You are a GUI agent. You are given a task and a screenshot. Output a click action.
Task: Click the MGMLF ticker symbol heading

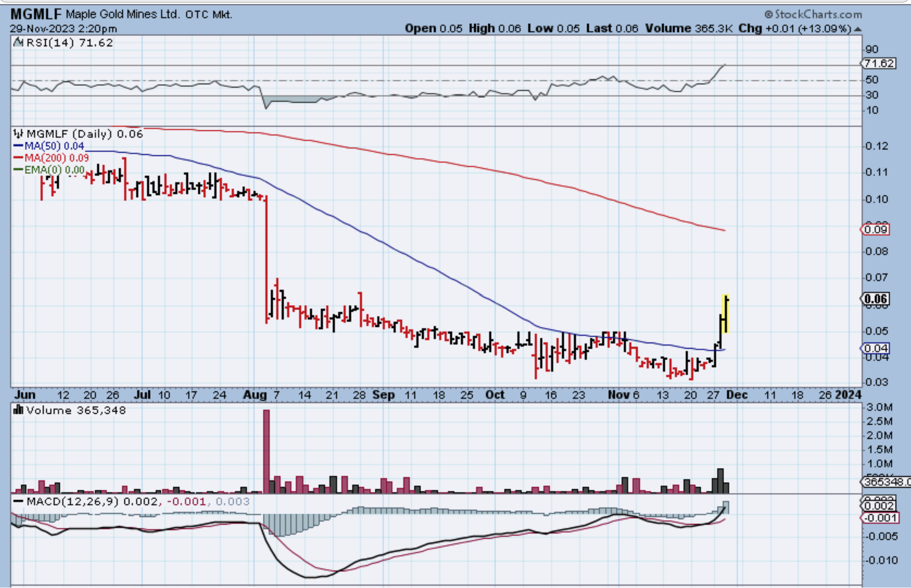[35, 14]
